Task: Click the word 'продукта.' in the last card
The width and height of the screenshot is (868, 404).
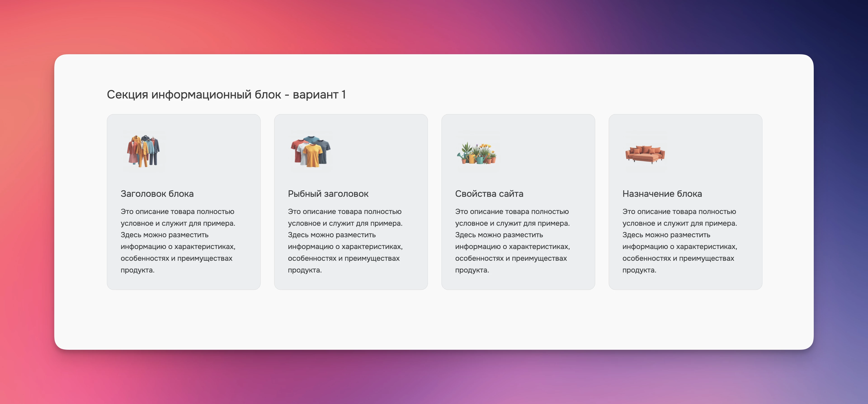Action: point(639,270)
